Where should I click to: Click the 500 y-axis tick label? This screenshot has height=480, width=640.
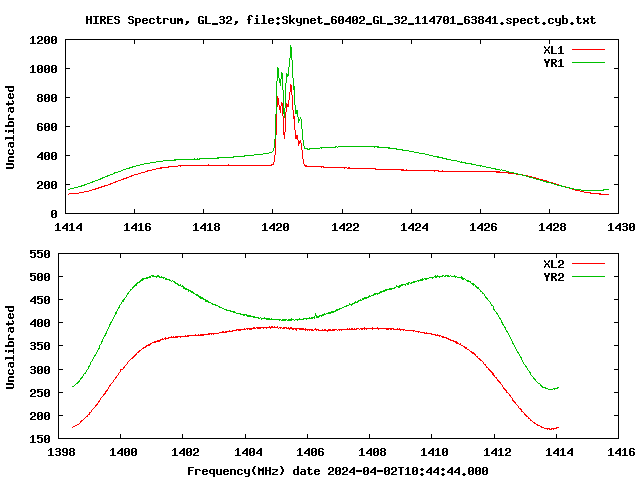40,277
